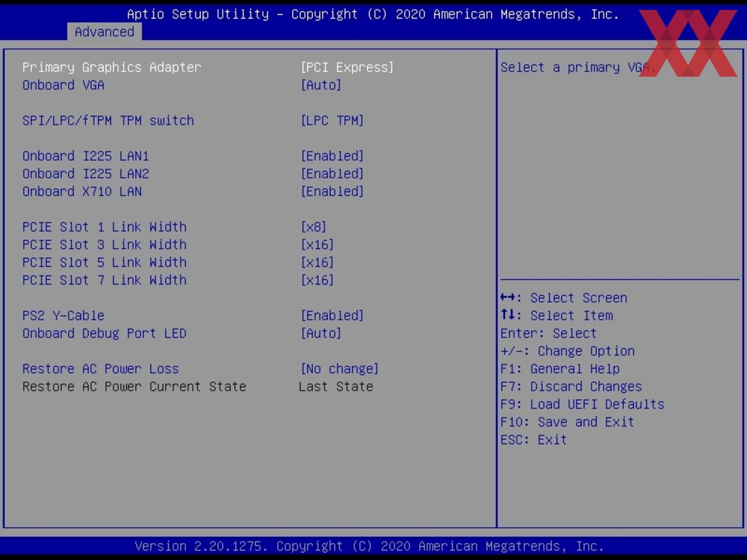The height and width of the screenshot is (560, 747).
Task: Click the Select Item key hint
Action: [x=556, y=315]
